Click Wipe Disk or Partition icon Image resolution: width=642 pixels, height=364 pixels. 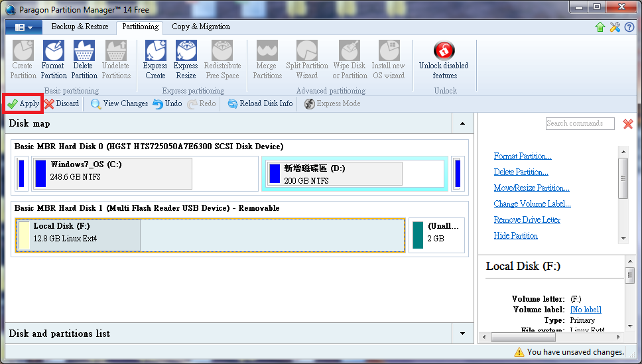[x=350, y=60]
